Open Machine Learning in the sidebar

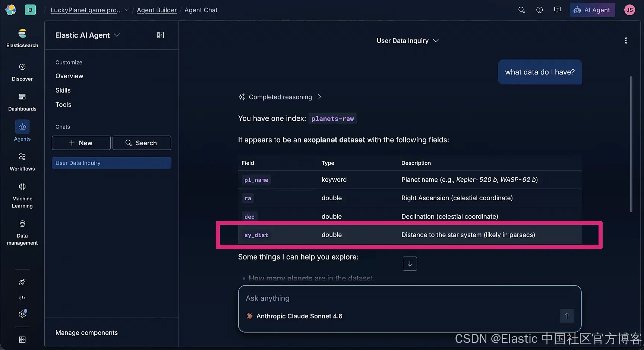pyautogui.click(x=22, y=195)
